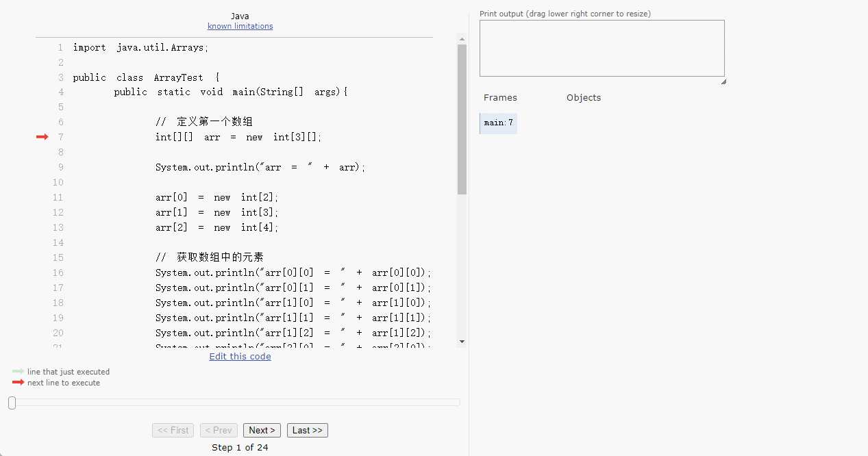The height and width of the screenshot is (456, 868).
Task: Click the green arrow legend icon
Action: point(18,372)
